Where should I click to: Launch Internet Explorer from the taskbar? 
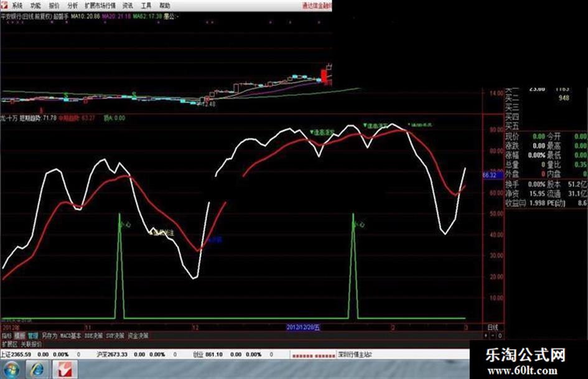click(36, 370)
